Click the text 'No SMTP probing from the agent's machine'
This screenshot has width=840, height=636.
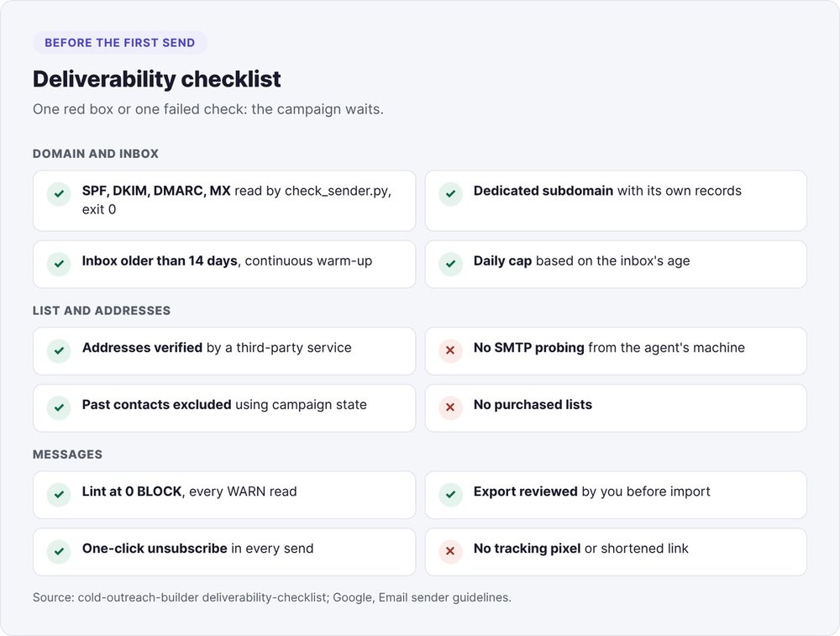[609, 348]
